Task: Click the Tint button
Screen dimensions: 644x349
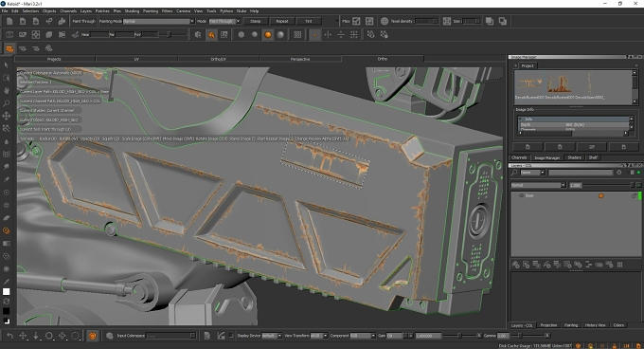Action: click(309, 22)
